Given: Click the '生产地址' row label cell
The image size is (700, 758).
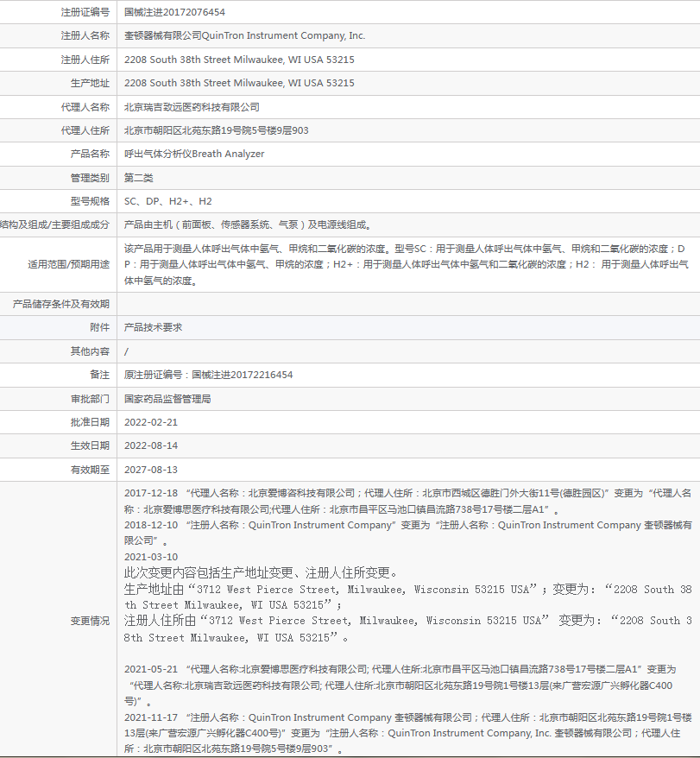Looking at the screenshot, I should pyautogui.click(x=90, y=83).
